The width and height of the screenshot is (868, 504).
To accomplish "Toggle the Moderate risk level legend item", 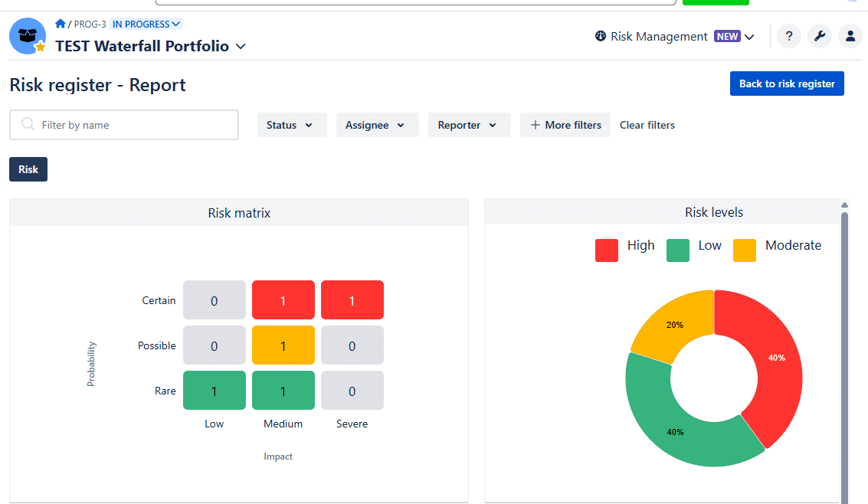I will [x=777, y=247].
